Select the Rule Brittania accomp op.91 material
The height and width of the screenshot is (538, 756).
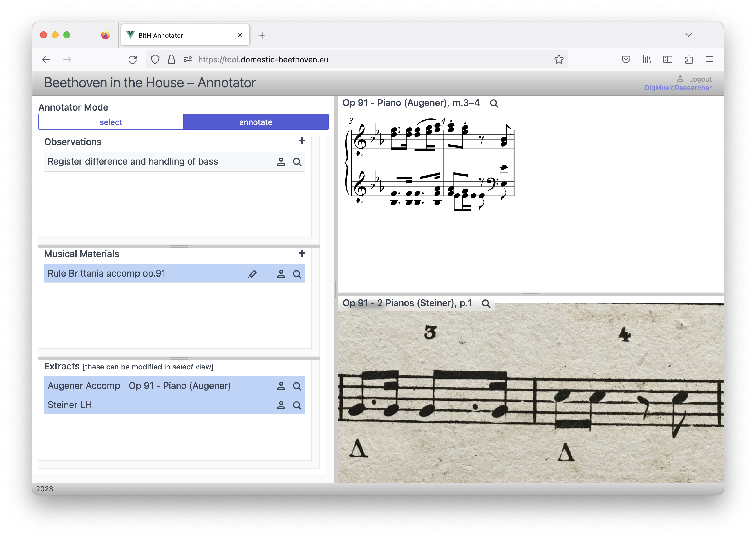point(175,274)
